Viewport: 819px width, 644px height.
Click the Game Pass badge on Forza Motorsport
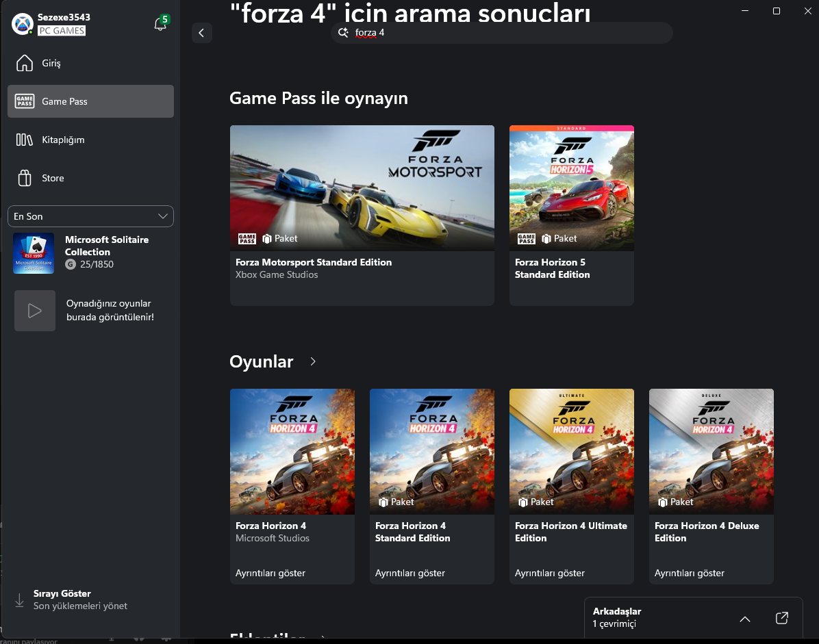(247, 238)
